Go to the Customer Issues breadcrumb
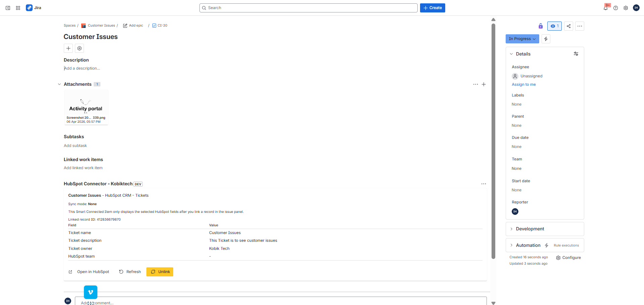Viewport: 644px width, 305px height. tap(101, 25)
